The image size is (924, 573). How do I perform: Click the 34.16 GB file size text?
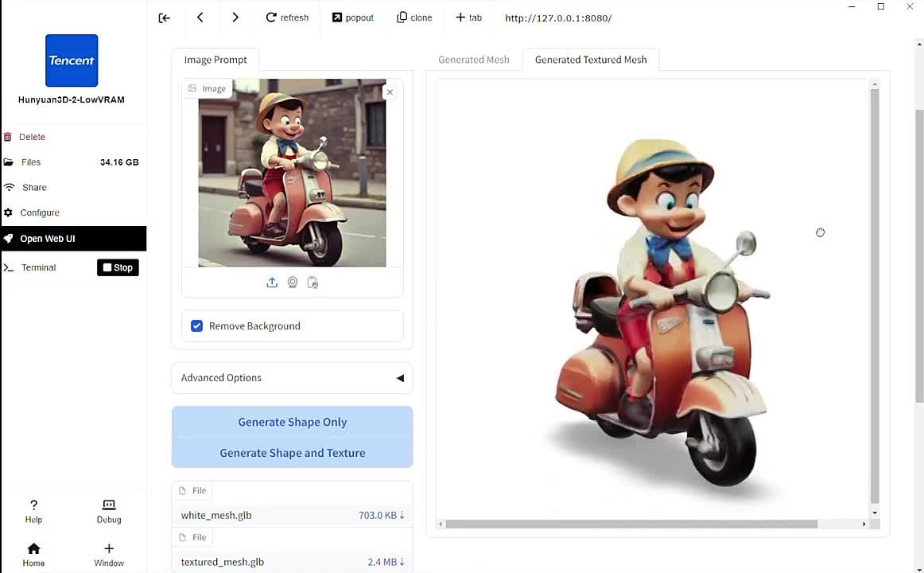[x=119, y=162]
